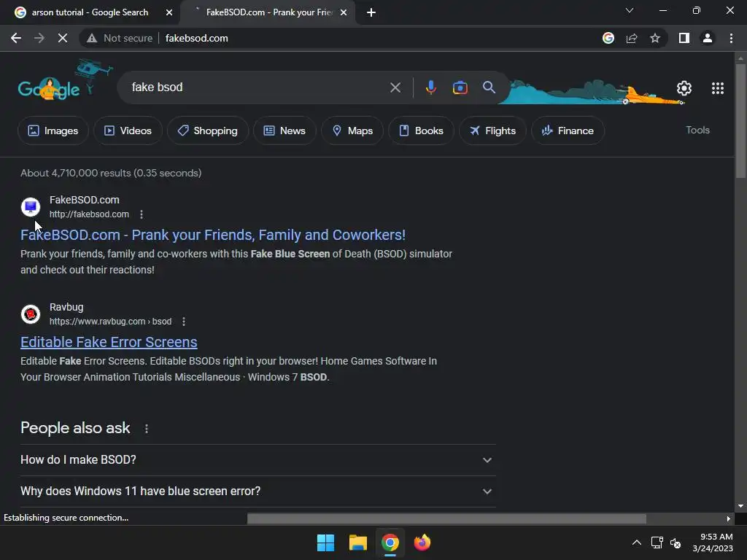Open Ravbug result options menu
The height and width of the screenshot is (560, 747).
(184, 322)
